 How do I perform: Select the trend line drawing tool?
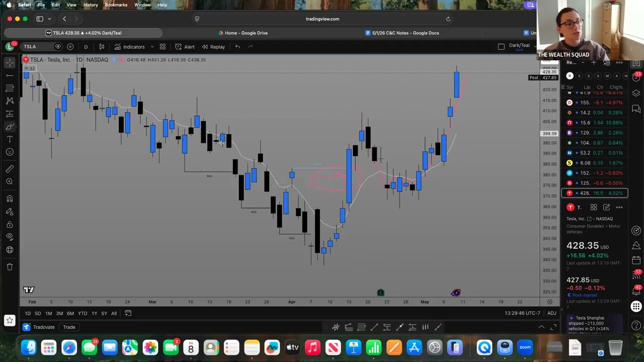tap(10, 75)
